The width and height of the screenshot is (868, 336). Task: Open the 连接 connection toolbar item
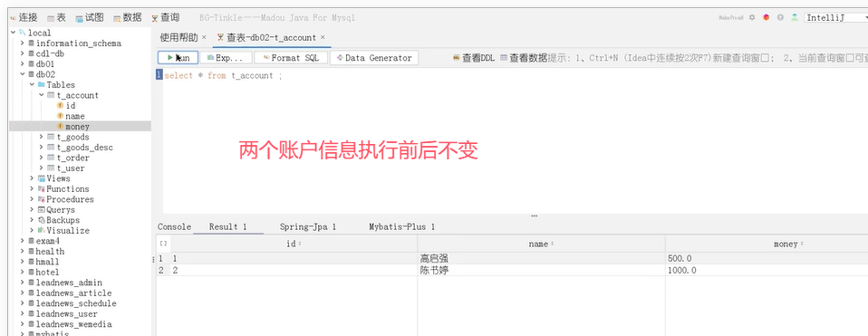(x=24, y=18)
